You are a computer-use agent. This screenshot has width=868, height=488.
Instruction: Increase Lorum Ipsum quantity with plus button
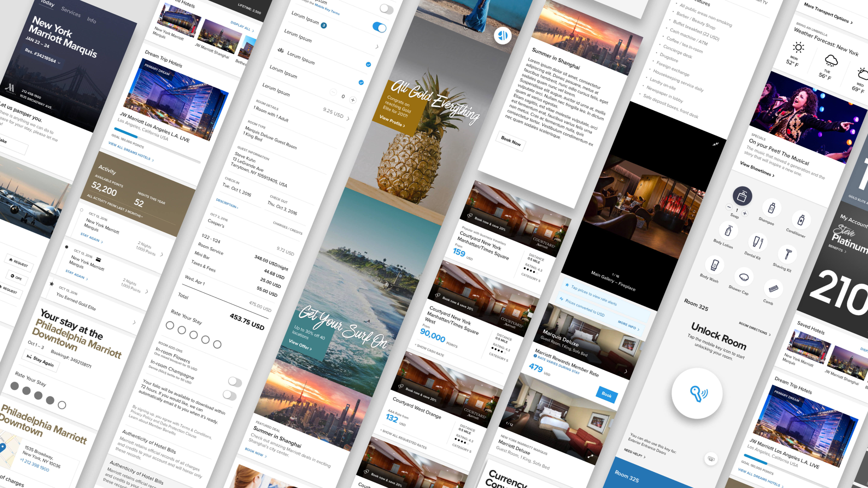pyautogui.click(x=353, y=100)
